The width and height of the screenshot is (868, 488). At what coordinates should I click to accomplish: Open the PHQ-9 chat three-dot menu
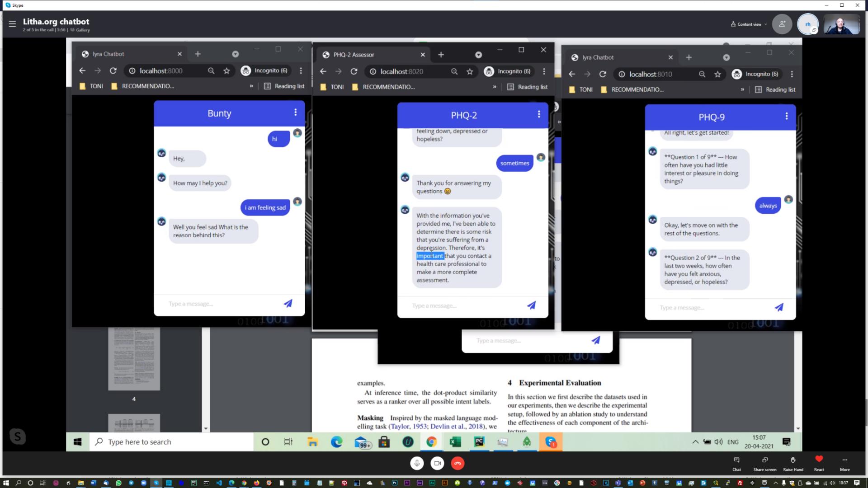coord(786,117)
